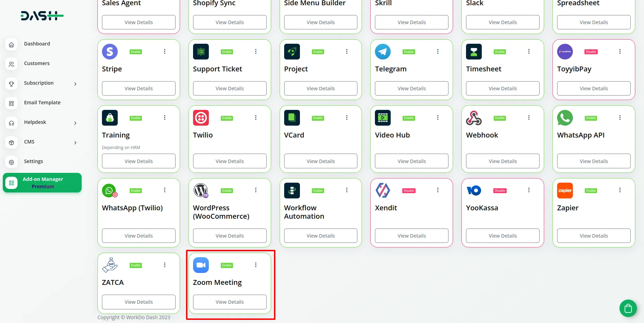Click the Support Ticket add-on icon

201,52
